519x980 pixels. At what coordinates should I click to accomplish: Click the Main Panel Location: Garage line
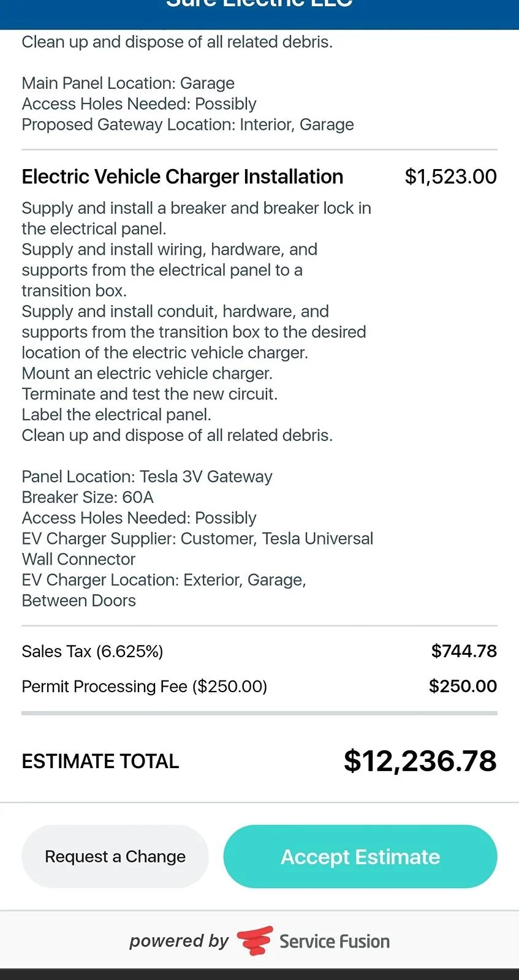(128, 83)
